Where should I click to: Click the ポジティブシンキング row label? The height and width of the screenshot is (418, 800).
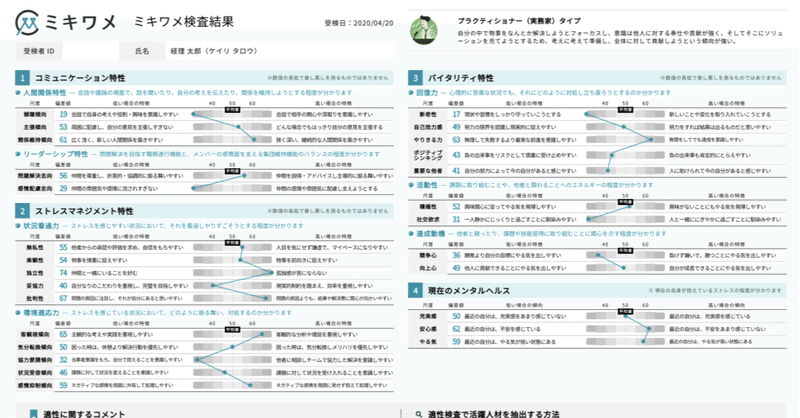click(428, 155)
